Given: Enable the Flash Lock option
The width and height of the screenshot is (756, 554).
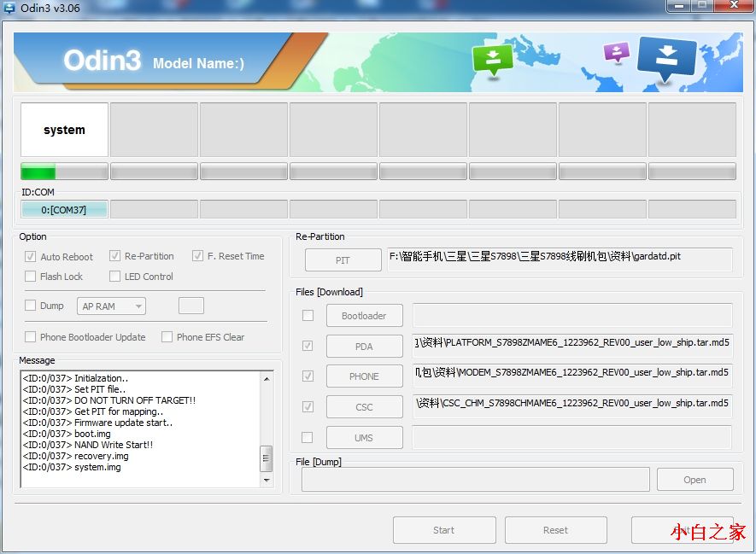Looking at the screenshot, I should click(x=31, y=277).
